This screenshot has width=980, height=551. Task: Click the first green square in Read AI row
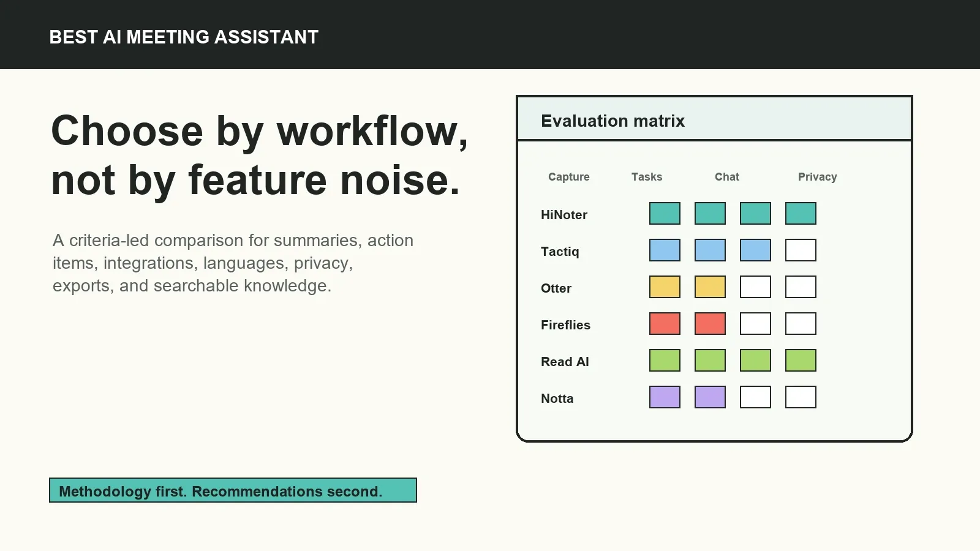(665, 361)
